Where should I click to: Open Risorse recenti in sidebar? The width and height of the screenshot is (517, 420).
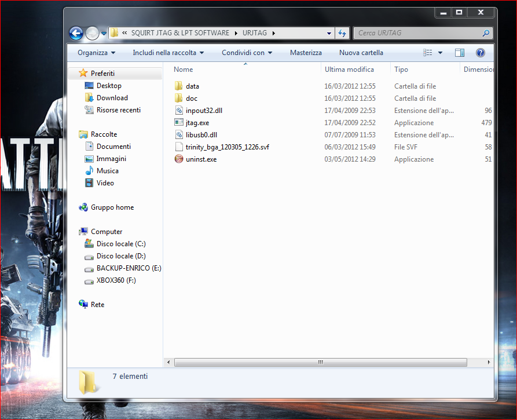pyautogui.click(x=118, y=110)
